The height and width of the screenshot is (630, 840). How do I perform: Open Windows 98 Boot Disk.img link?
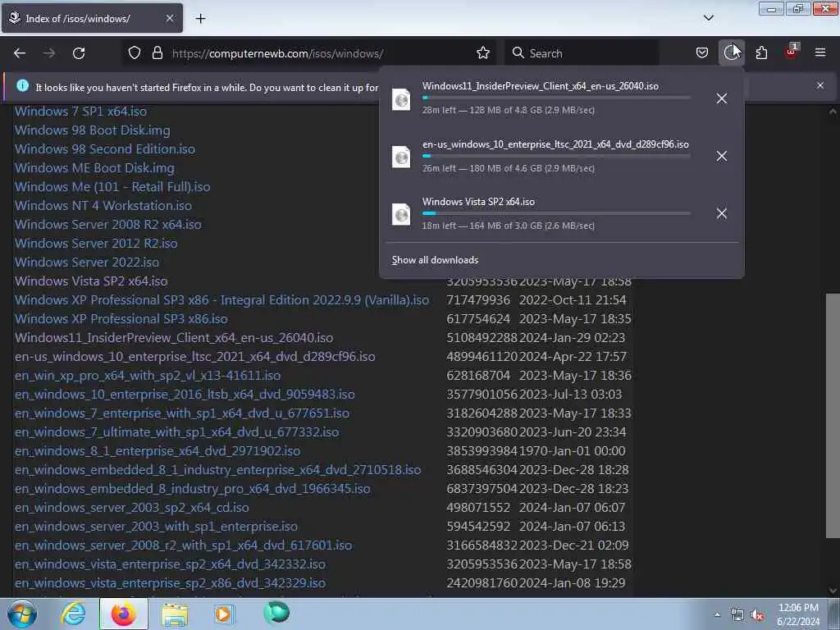pyautogui.click(x=92, y=130)
